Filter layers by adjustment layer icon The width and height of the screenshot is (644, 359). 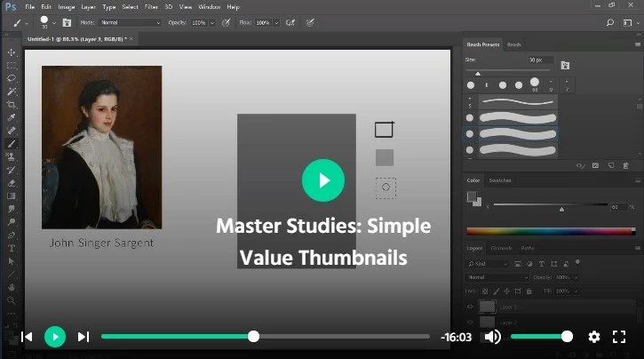point(529,264)
